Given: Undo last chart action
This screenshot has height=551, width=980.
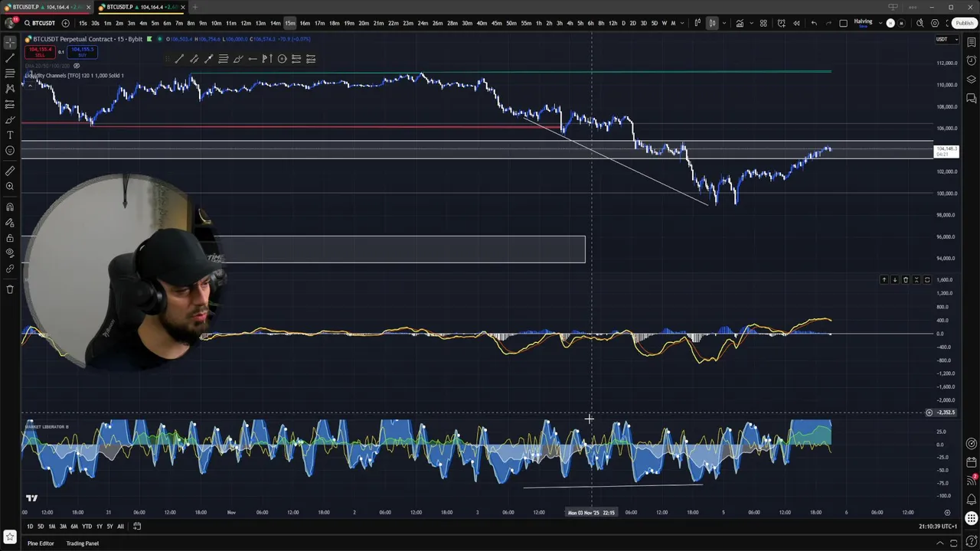Looking at the screenshot, I should point(814,23).
